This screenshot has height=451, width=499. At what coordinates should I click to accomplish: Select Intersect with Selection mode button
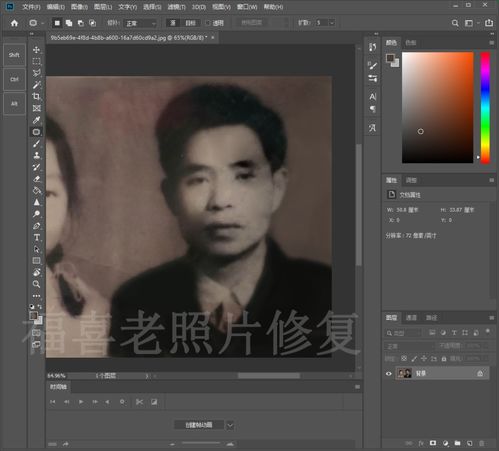[x=92, y=23]
